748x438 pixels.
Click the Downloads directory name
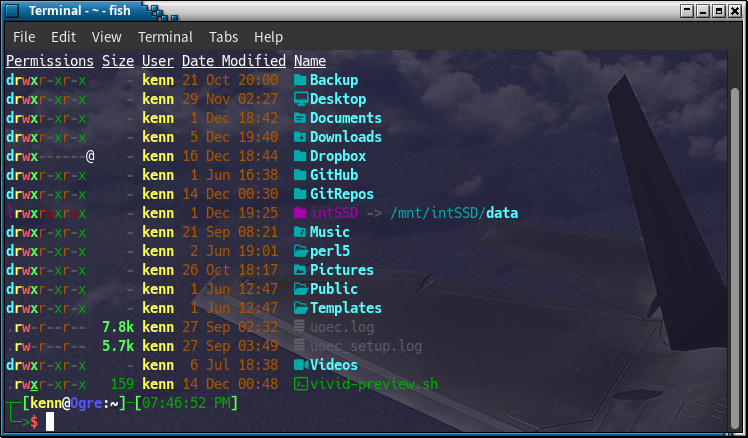346,137
